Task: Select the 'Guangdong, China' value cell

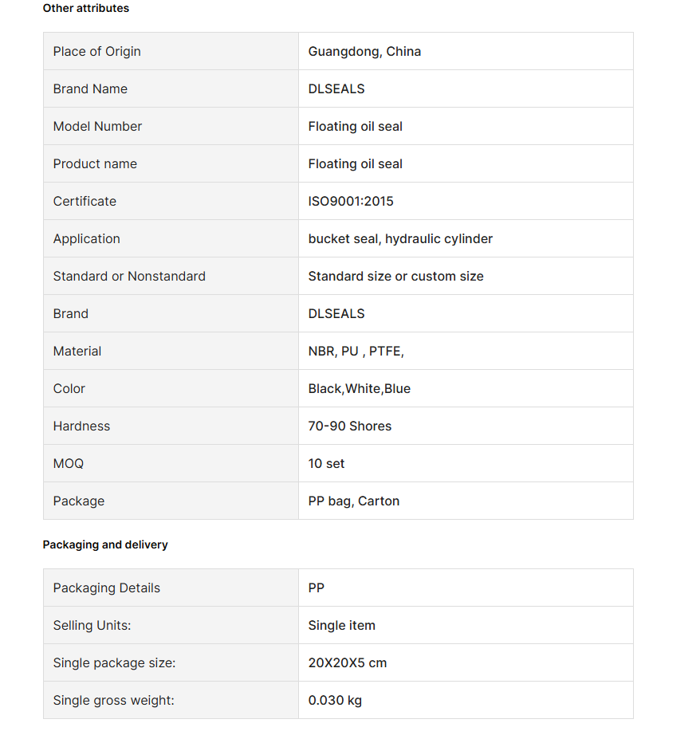Action: pyautogui.click(x=364, y=51)
